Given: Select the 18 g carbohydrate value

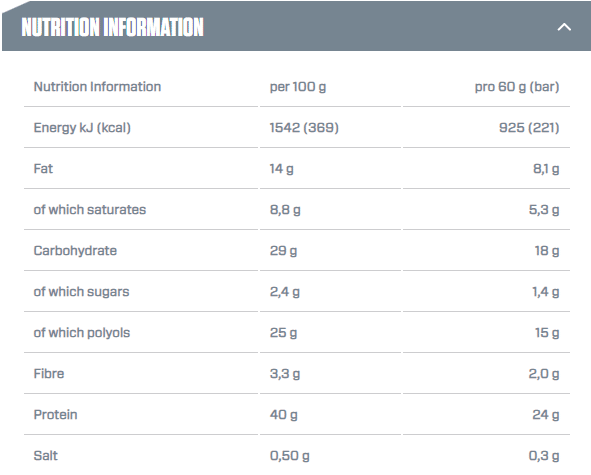Looking at the screenshot, I should pyautogui.click(x=547, y=251).
